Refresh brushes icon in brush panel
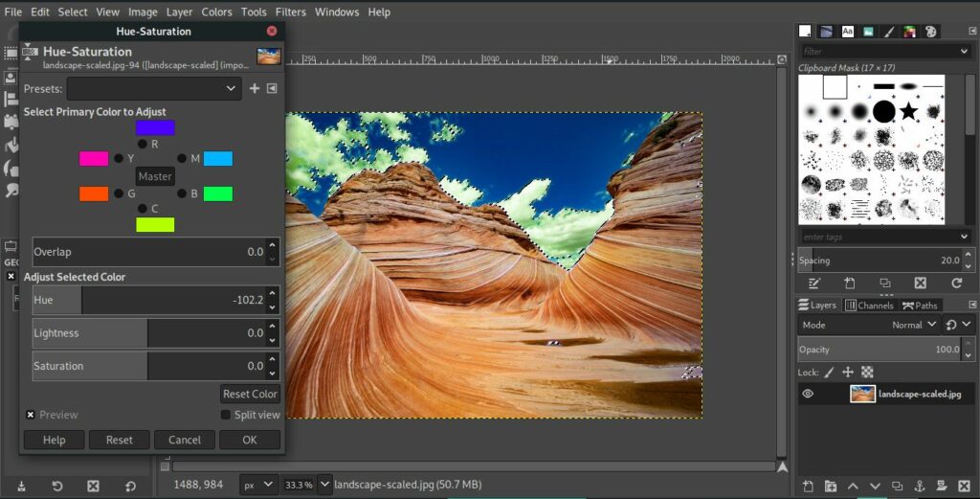This screenshot has height=499, width=980. coord(956,284)
